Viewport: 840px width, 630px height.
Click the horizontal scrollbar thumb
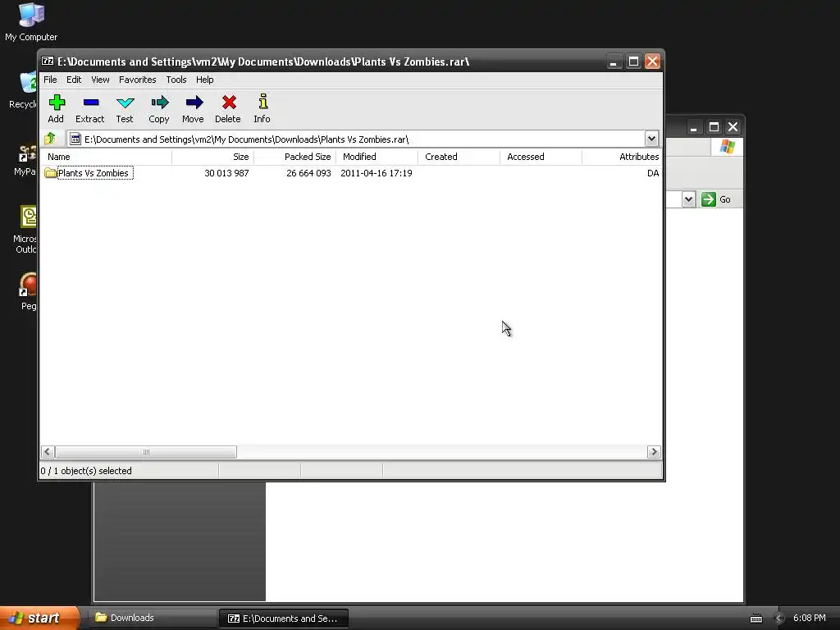click(146, 452)
